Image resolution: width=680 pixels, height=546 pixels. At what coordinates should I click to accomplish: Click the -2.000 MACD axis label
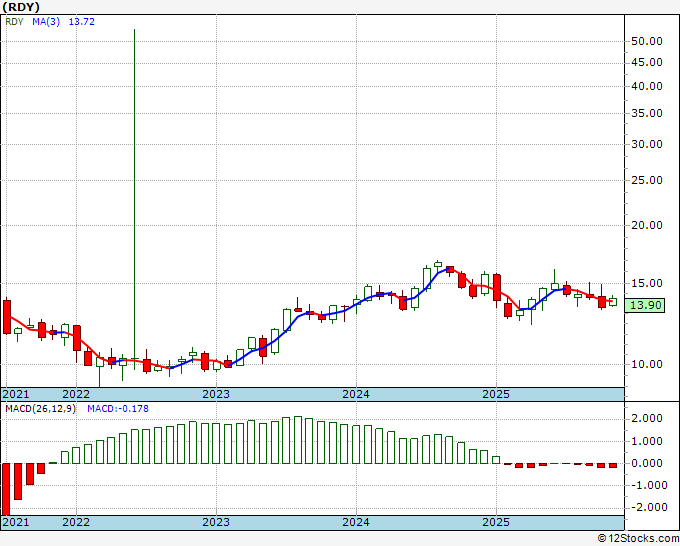pos(647,508)
